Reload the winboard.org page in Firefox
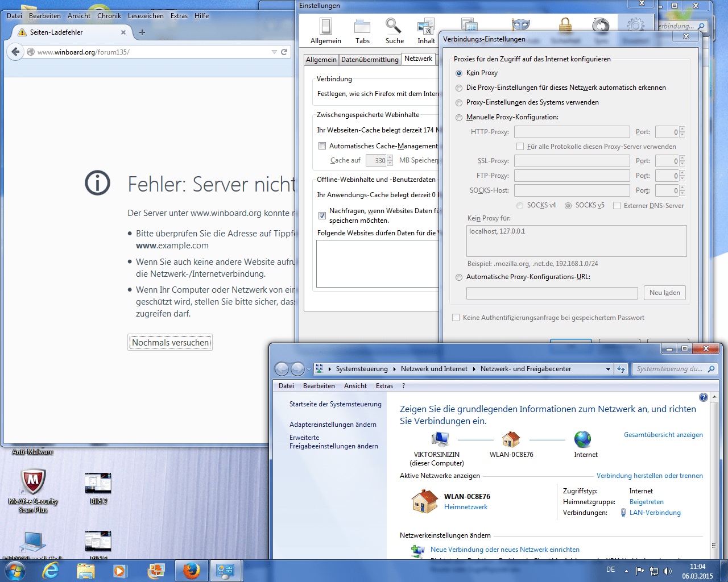This screenshot has height=582, width=728. coord(284,52)
